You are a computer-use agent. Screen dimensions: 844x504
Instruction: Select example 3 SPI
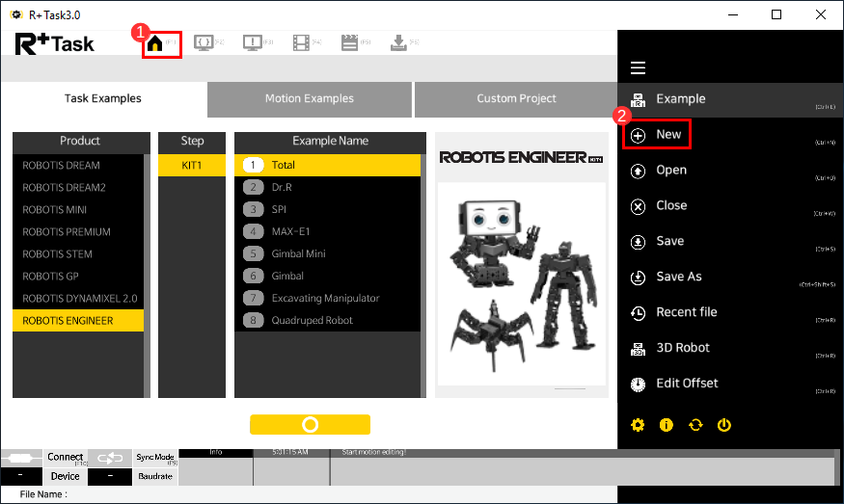(x=327, y=209)
